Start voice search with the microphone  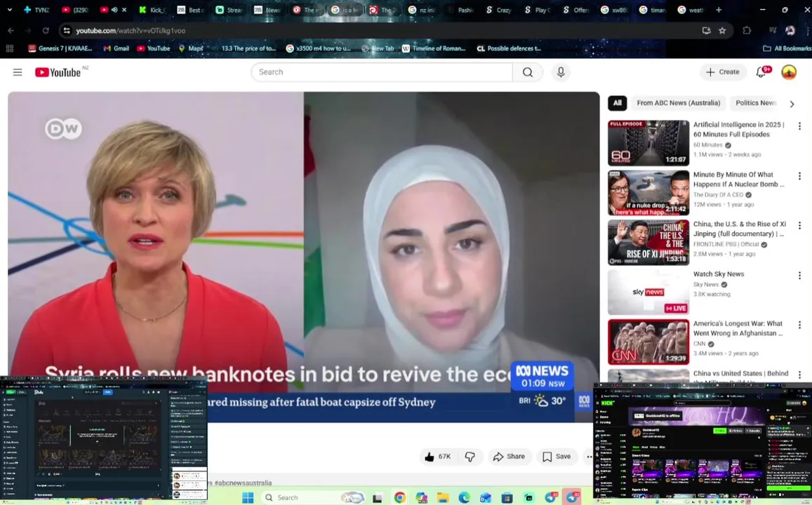(561, 72)
